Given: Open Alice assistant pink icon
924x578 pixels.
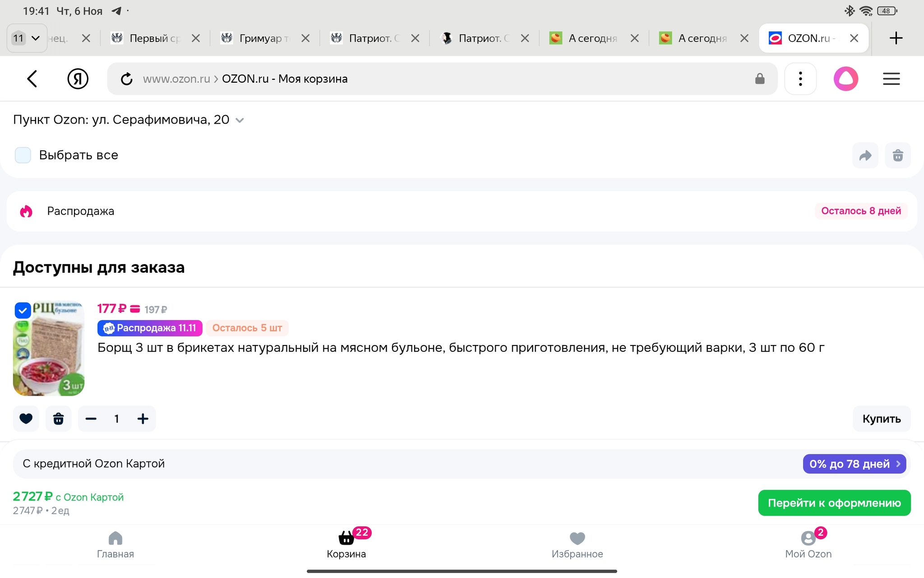Looking at the screenshot, I should [x=845, y=79].
